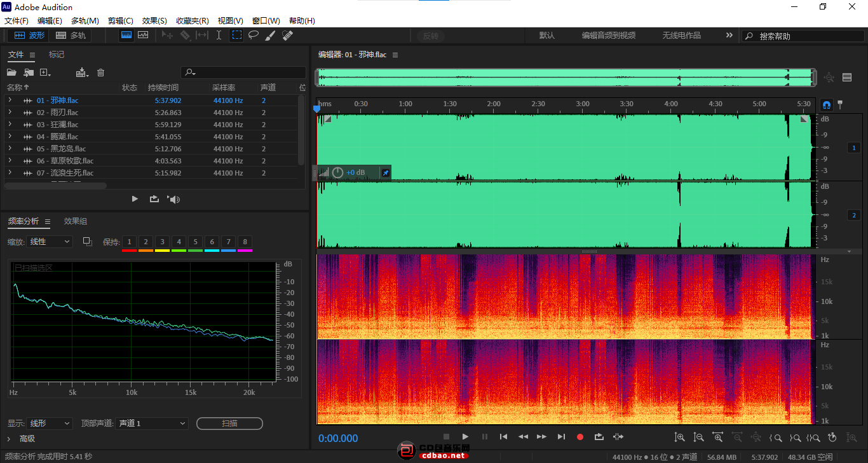This screenshot has width=868, height=463.
Task: Click Skip Selection button
Action: click(618, 437)
